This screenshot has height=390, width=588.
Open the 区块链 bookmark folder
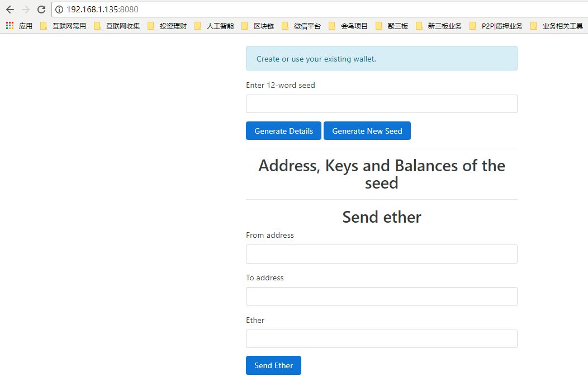coord(258,26)
